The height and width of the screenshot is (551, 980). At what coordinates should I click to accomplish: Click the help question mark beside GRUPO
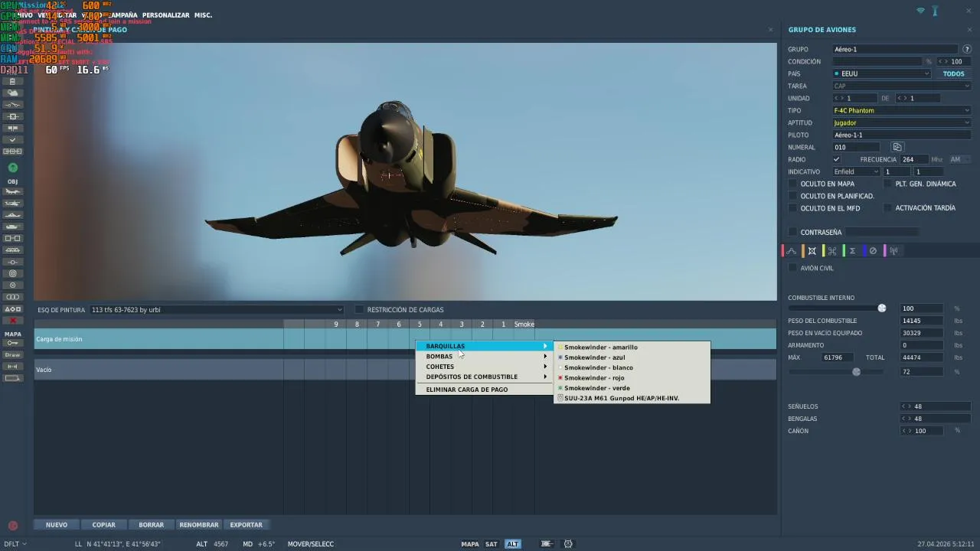[x=967, y=49]
